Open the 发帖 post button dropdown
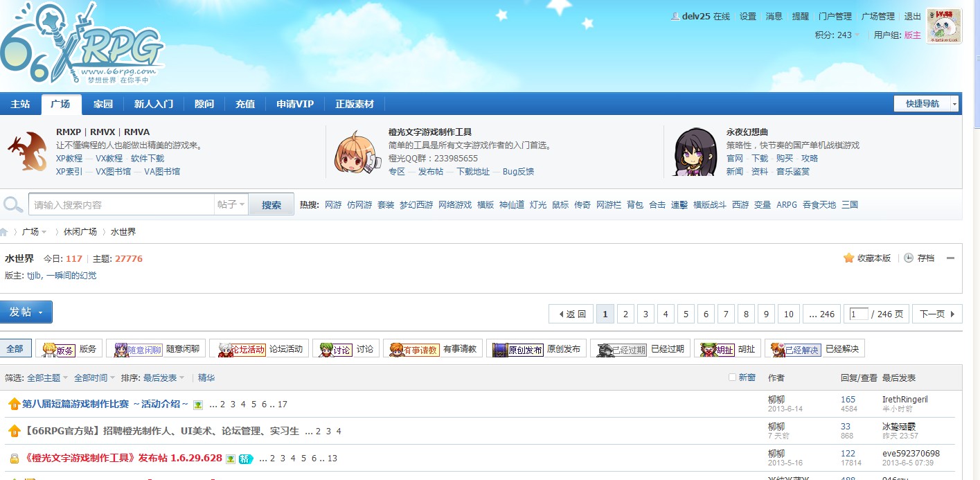Screen dimensions: 980x480 (x=40, y=312)
